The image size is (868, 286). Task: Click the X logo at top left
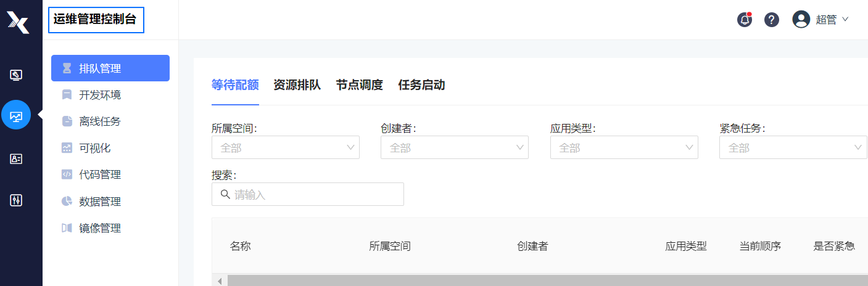(x=18, y=22)
